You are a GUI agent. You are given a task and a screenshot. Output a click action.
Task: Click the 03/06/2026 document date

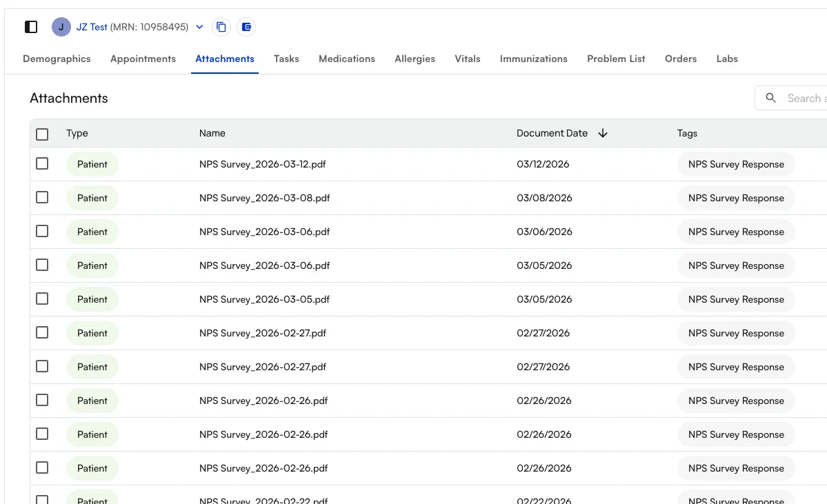pos(544,232)
